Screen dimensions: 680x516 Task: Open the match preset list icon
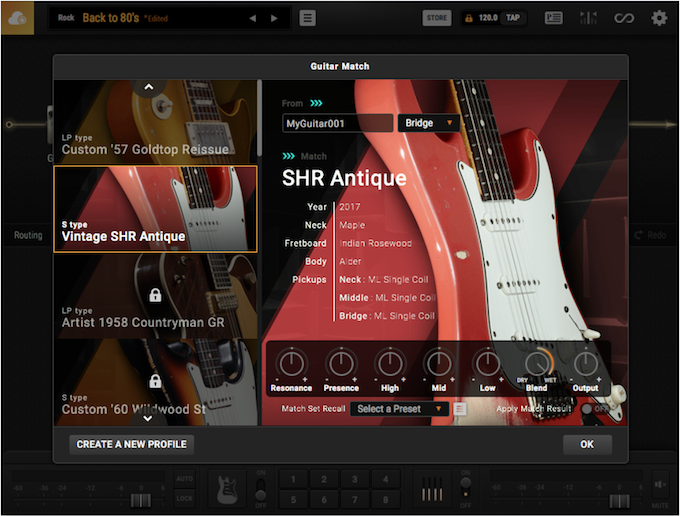click(x=460, y=409)
